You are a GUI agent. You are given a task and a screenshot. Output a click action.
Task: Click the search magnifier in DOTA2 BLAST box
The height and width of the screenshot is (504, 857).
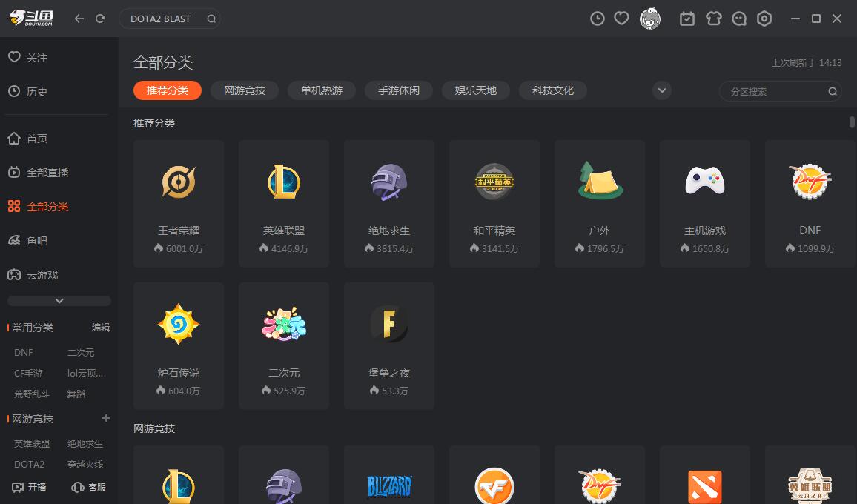pyautogui.click(x=211, y=19)
